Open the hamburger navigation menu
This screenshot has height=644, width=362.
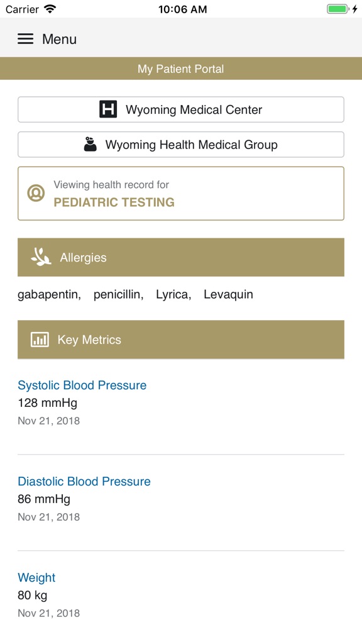coord(25,38)
